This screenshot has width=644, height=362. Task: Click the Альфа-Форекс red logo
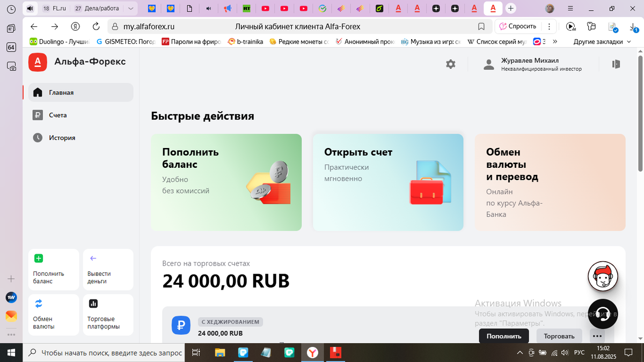point(38,62)
